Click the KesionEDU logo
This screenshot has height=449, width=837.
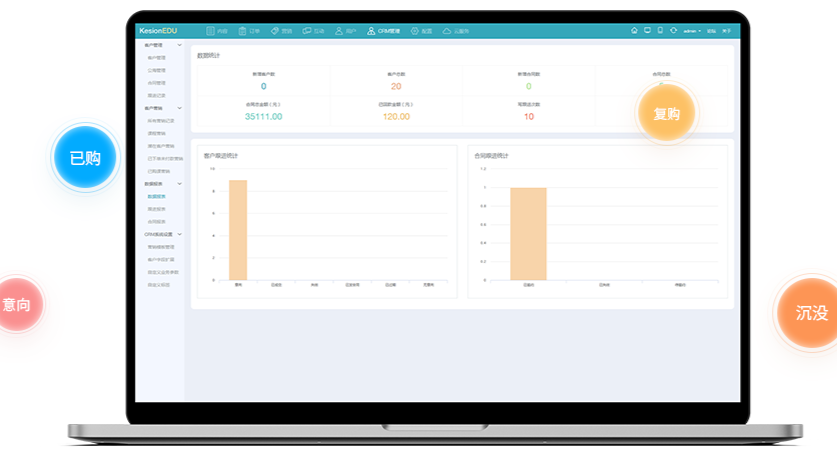[158, 31]
